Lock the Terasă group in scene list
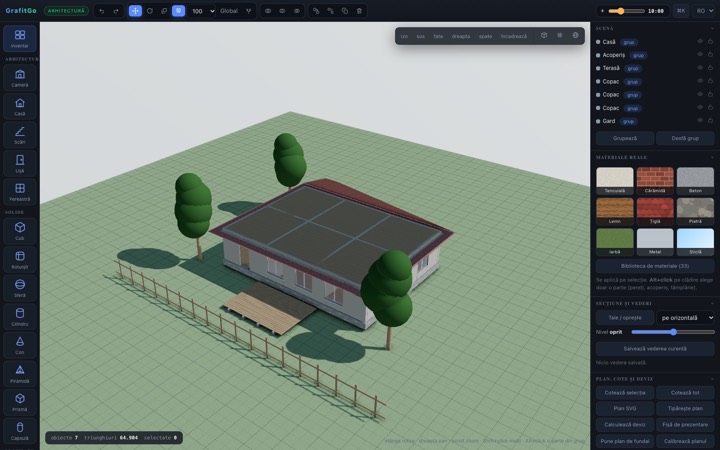Image resolution: width=720 pixels, height=450 pixels. coord(710,68)
